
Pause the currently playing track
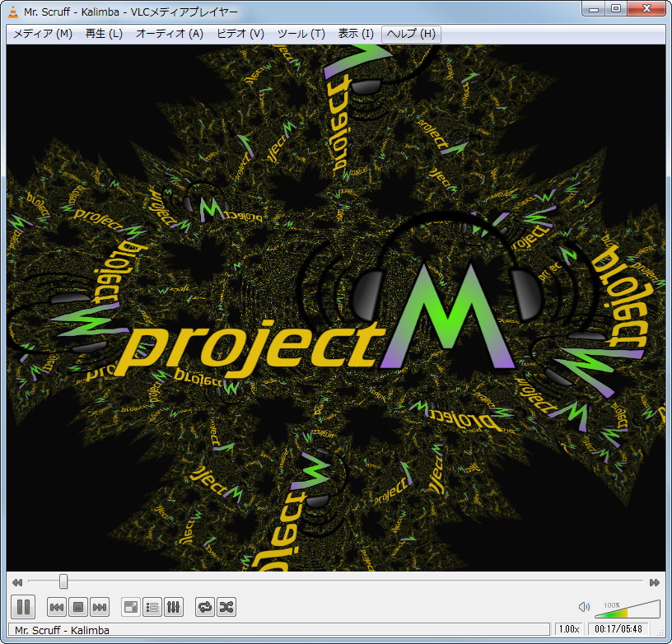pyautogui.click(x=23, y=607)
